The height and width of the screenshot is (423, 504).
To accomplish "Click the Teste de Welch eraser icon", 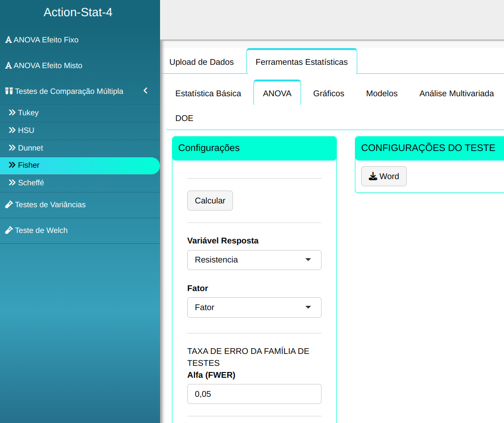I will (x=9, y=231).
